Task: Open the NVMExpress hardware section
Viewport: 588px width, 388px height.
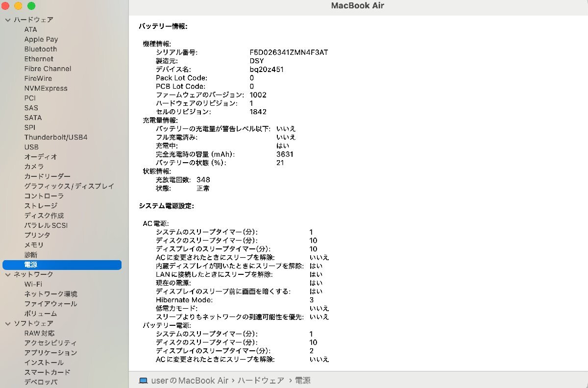Action: click(46, 88)
